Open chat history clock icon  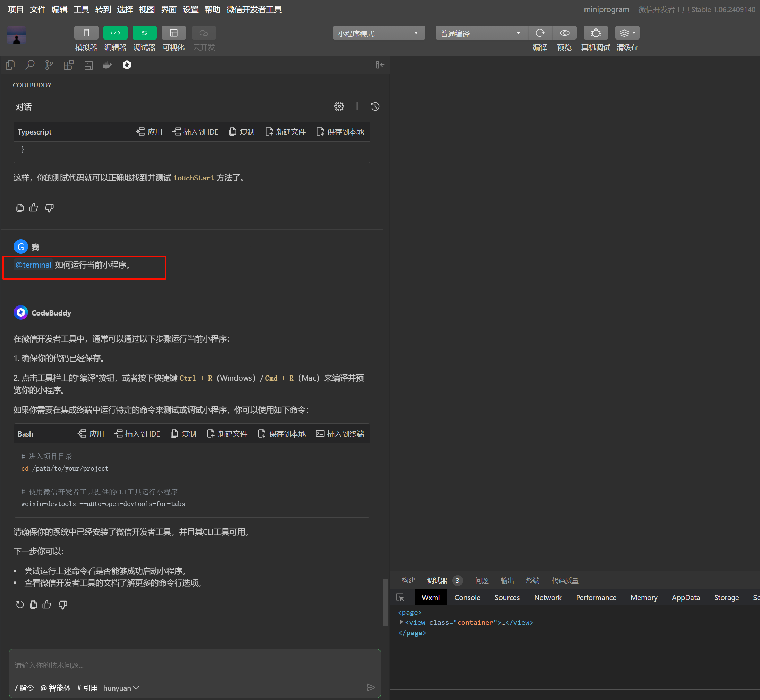click(x=375, y=106)
